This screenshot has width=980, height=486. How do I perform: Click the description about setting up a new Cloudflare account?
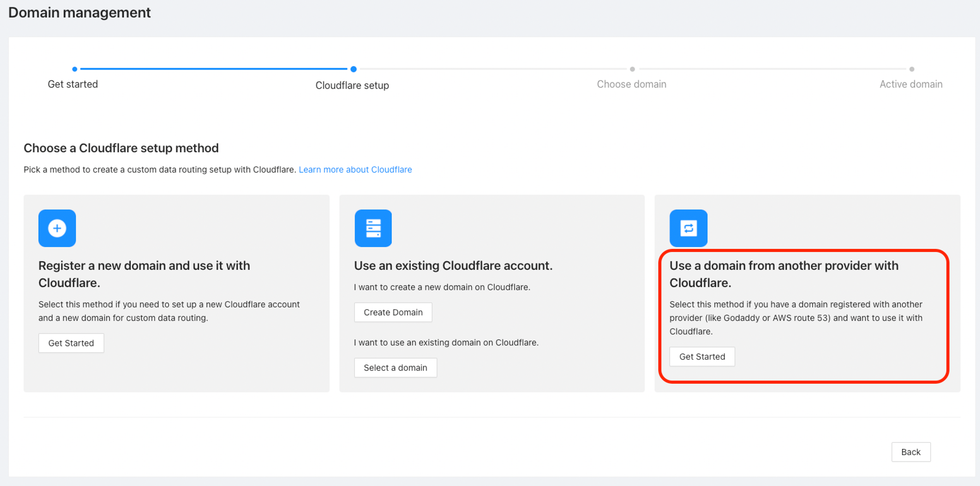tap(169, 311)
